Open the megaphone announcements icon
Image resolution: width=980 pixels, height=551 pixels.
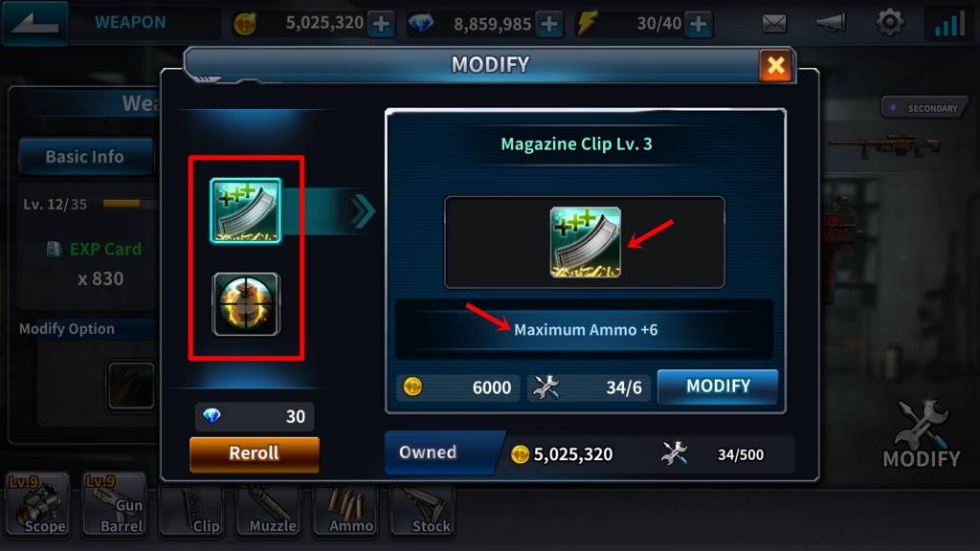click(x=832, y=24)
